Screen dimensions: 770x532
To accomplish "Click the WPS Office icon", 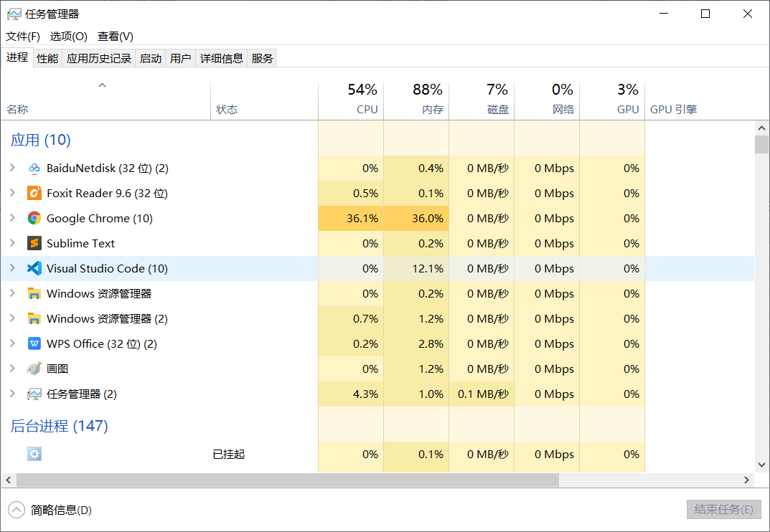I will (x=34, y=344).
